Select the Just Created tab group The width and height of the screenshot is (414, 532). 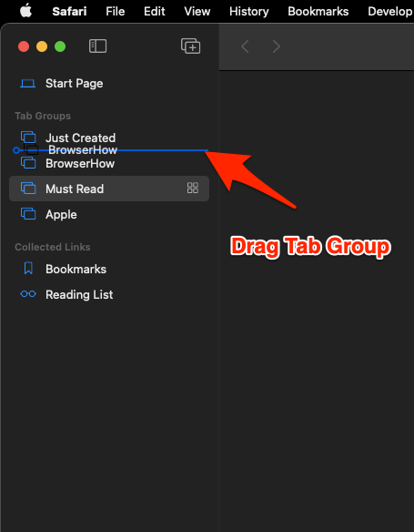tap(109, 138)
